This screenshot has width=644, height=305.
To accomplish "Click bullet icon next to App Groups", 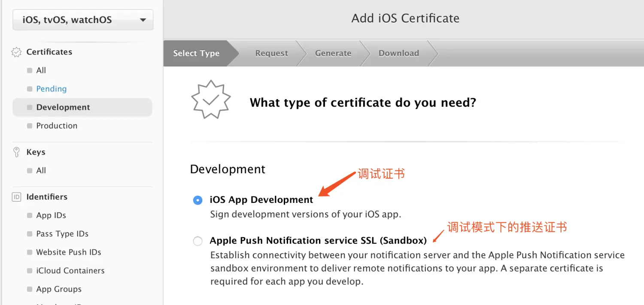I will point(30,289).
